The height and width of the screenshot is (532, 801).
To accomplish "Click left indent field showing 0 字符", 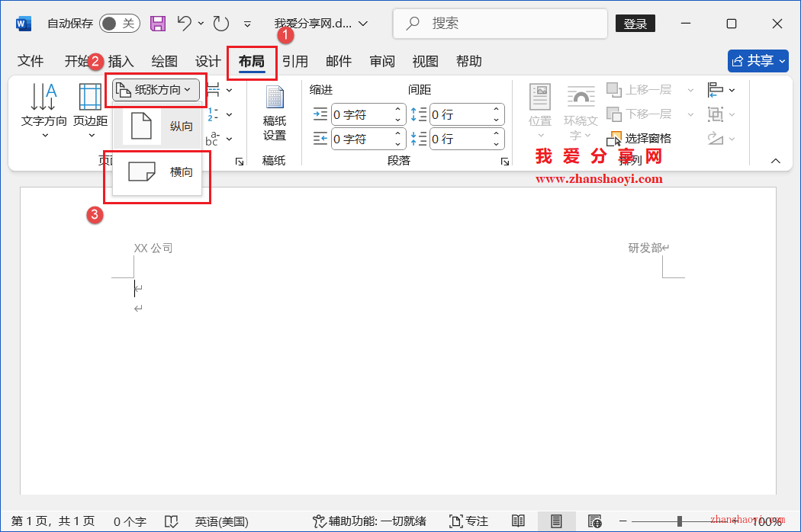I will pyautogui.click(x=362, y=115).
